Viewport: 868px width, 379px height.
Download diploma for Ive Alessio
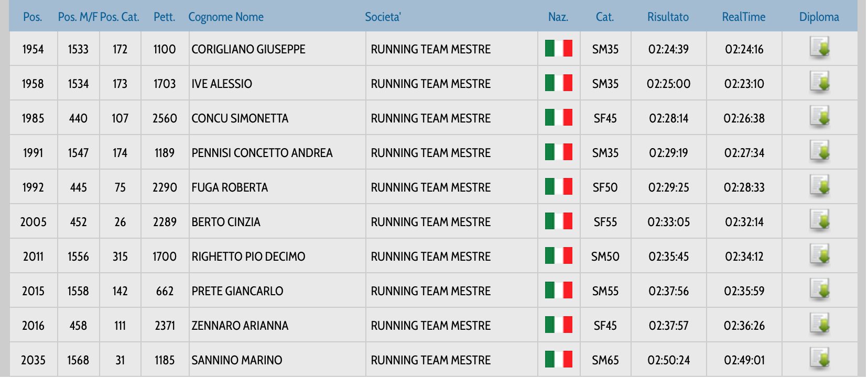click(819, 82)
